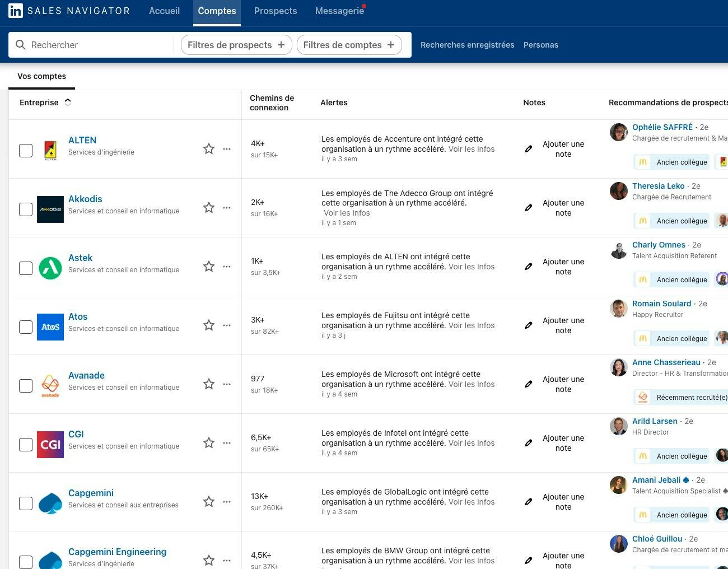The width and height of the screenshot is (728, 569).
Task: Check the Astek account checkbox
Action: tap(26, 268)
